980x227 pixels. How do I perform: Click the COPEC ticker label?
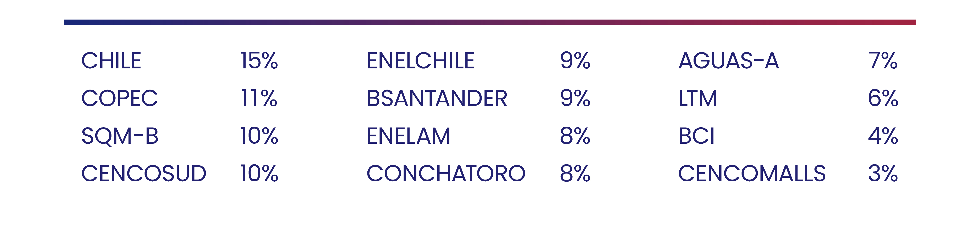click(119, 98)
